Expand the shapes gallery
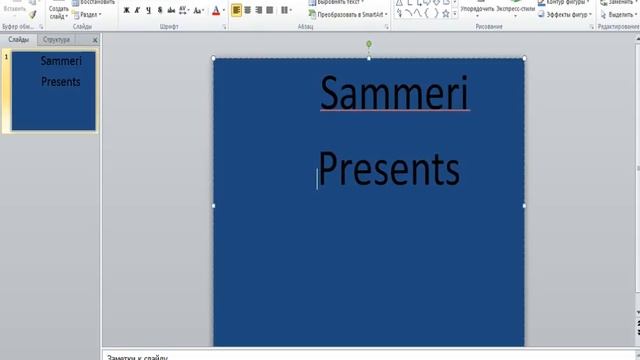640x360 pixels. 455,14
